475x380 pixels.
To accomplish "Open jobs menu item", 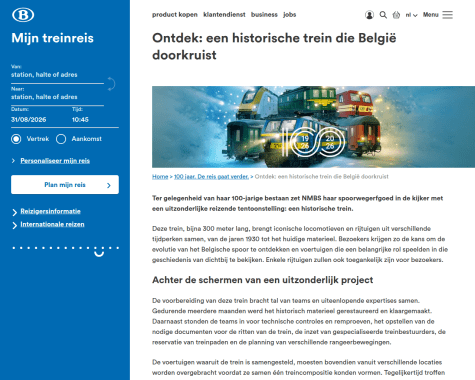I will pos(290,15).
